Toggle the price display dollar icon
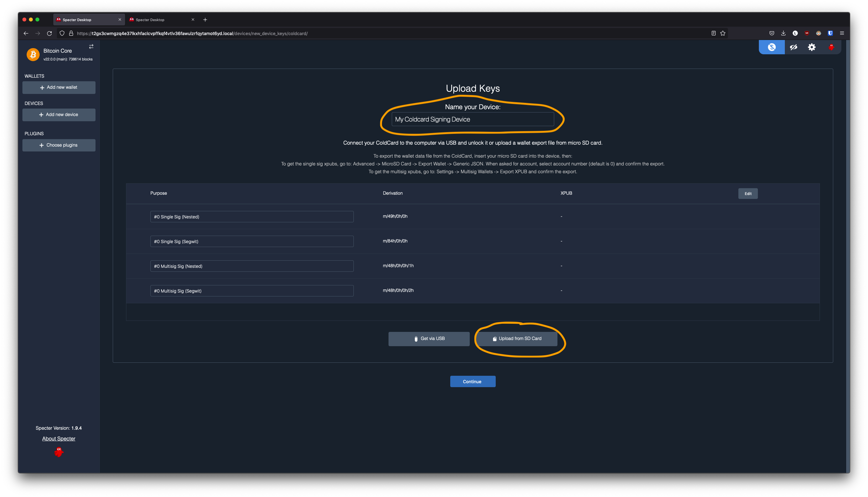 click(772, 47)
